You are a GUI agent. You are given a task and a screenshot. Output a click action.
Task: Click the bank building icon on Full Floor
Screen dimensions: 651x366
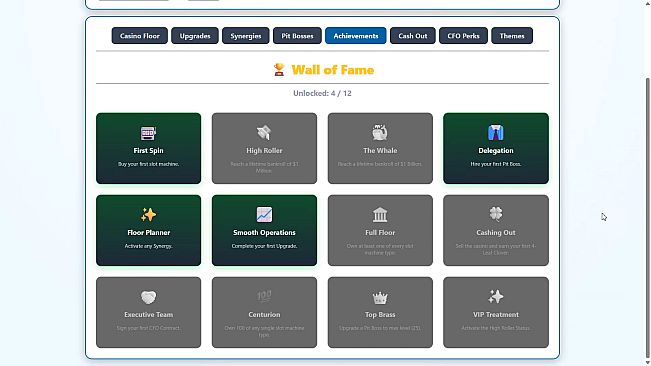tap(380, 215)
